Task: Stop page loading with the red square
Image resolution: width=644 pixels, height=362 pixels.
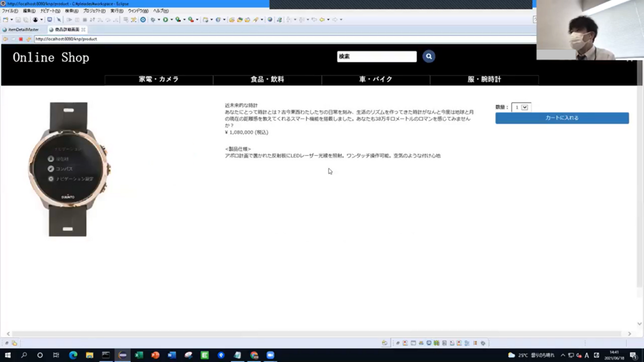Action: [x=21, y=39]
